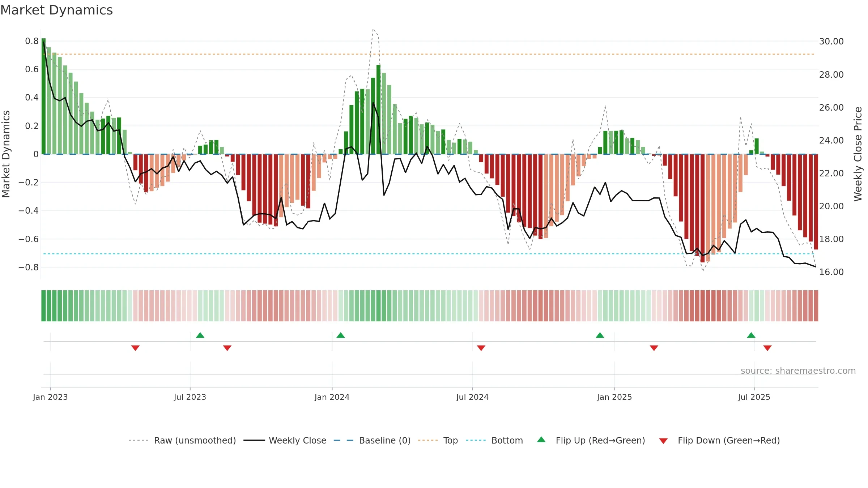
Task: Click the Jan 2023 x-axis label
Action: (50, 397)
